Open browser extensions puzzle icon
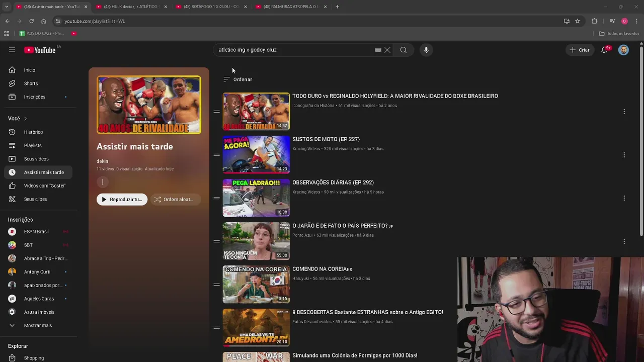 pyautogui.click(x=595, y=21)
